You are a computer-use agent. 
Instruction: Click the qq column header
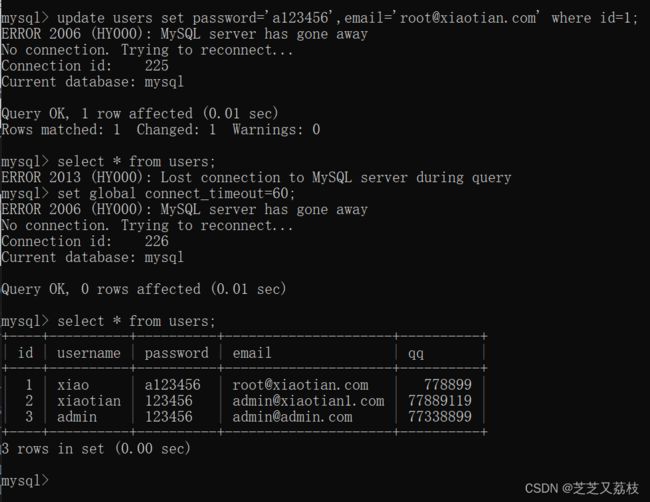416,354
